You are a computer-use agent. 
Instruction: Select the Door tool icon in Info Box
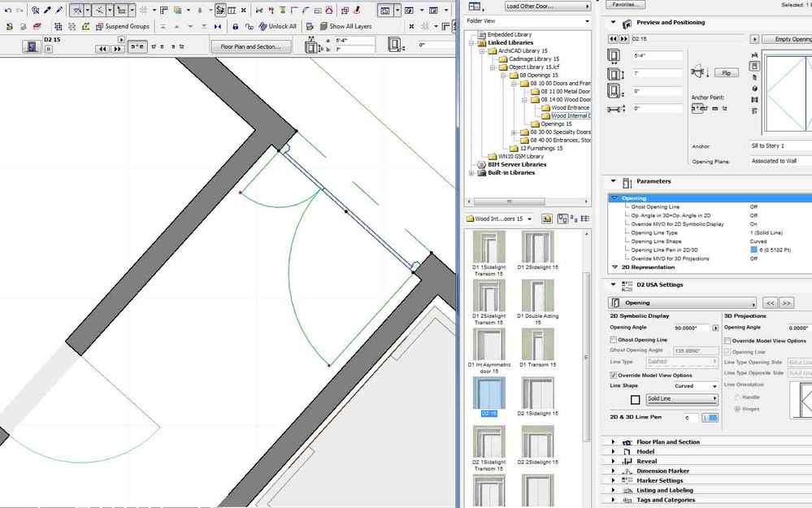coord(31,47)
